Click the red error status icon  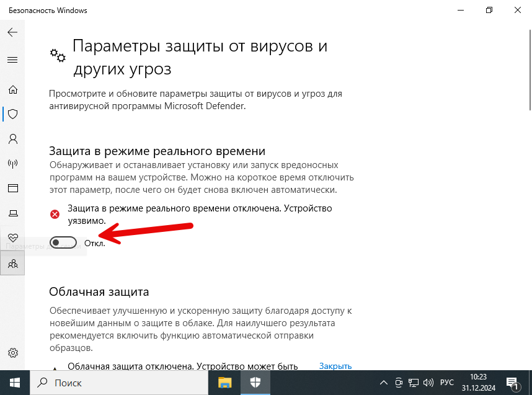click(x=55, y=214)
